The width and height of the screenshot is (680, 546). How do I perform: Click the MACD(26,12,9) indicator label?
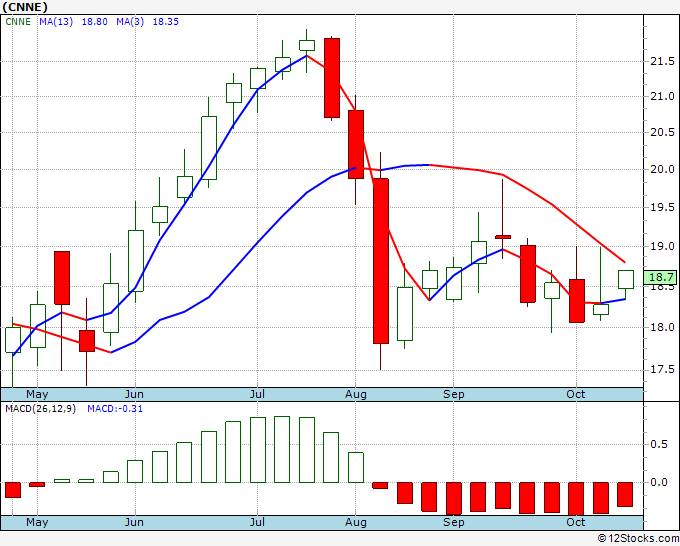click(40, 409)
